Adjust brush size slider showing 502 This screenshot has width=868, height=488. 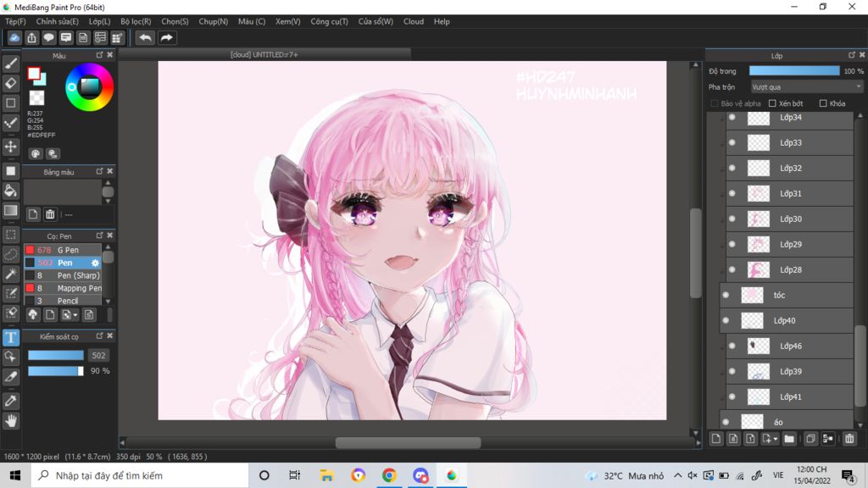(x=56, y=355)
